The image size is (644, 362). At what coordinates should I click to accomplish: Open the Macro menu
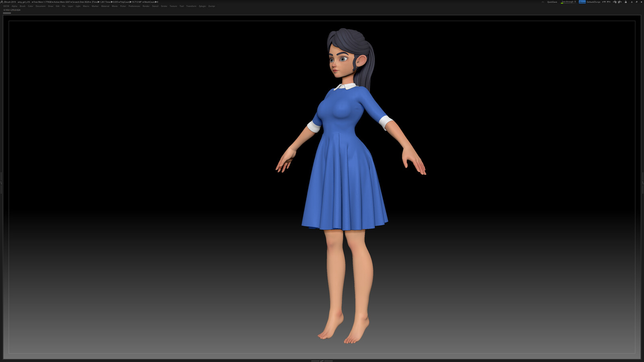click(x=86, y=6)
